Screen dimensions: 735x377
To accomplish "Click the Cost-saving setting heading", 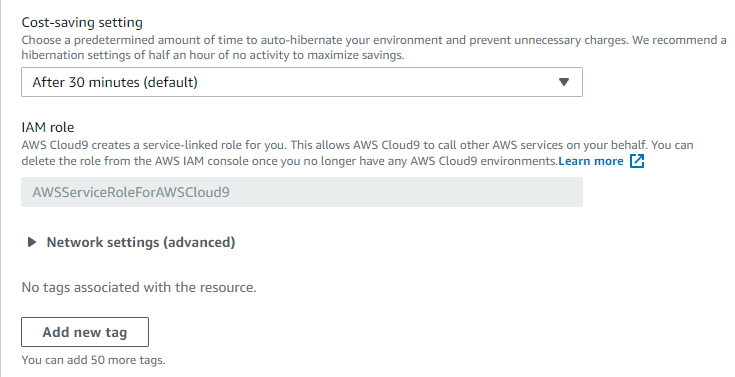I will pyautogui.click(x=82, y=23).
